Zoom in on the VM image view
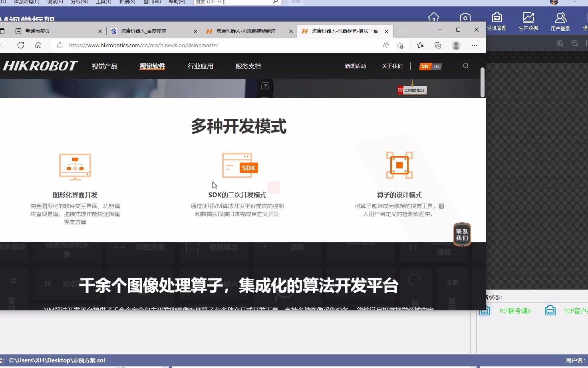The image size is (588, 368). [x=560, y=43]
